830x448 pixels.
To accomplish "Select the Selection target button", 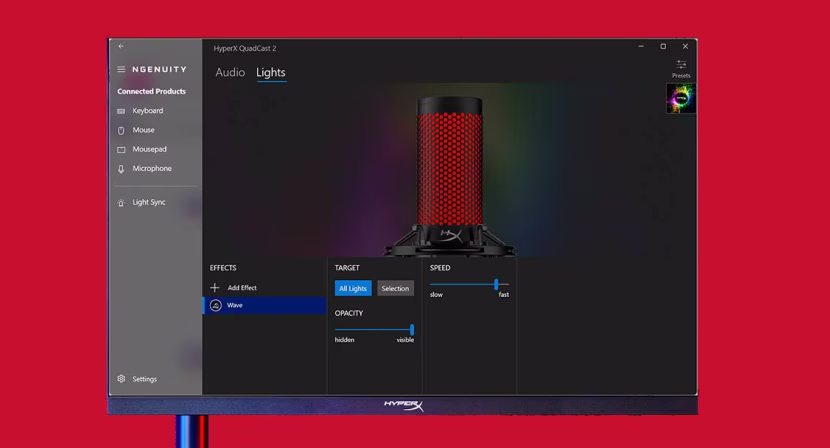I will coord(395,288).
